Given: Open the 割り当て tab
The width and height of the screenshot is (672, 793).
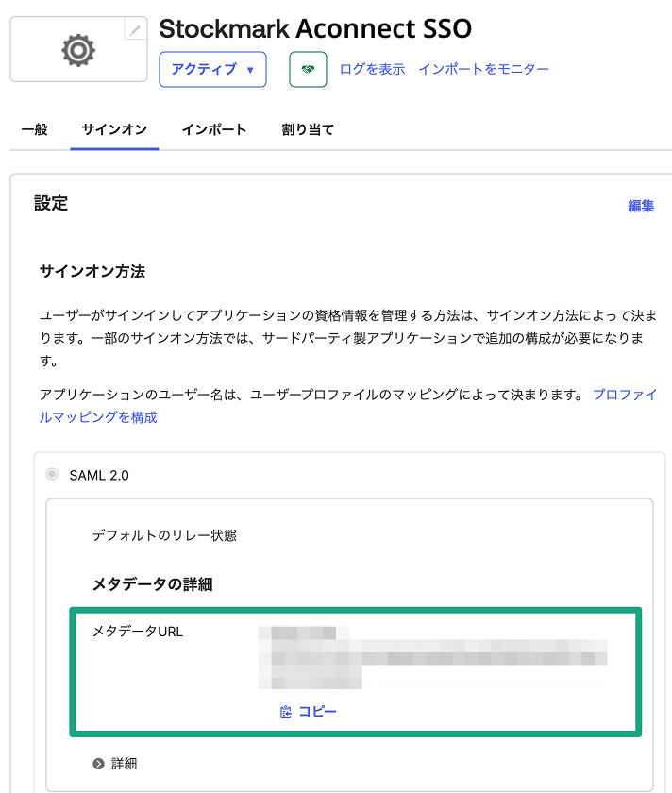Looking at the screenshot, I should 308,130.
